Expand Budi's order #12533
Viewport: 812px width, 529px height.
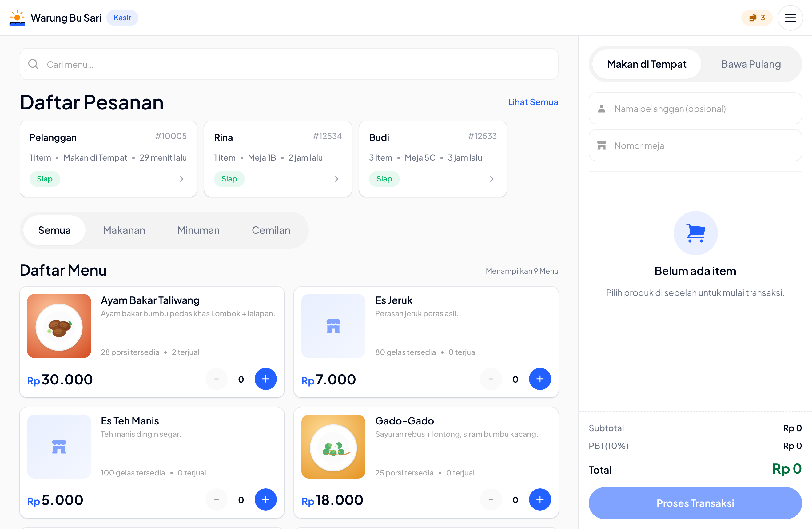point(433,159)
